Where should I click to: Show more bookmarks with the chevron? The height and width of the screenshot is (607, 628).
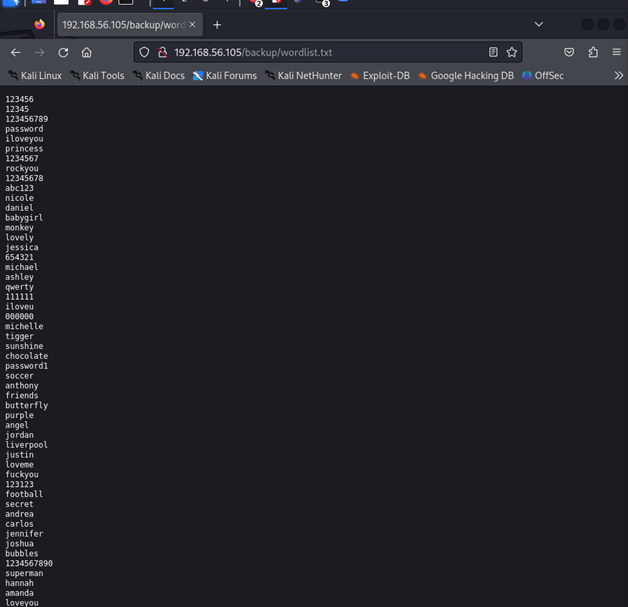[618, 75]
